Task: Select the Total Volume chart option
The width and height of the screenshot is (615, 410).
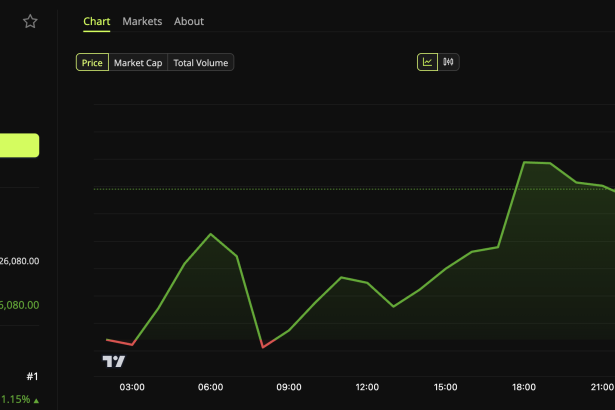Action: [201, 62]
